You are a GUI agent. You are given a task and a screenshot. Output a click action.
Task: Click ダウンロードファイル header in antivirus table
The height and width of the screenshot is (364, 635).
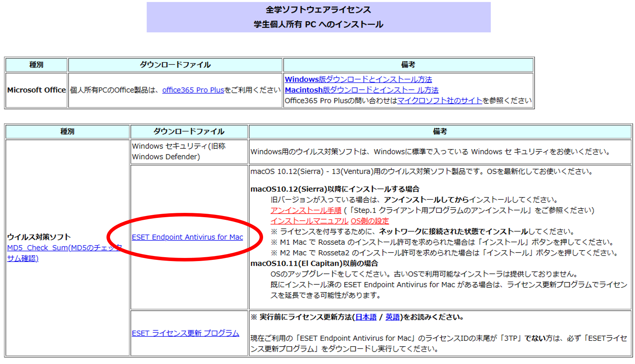(x=189, y=132)
